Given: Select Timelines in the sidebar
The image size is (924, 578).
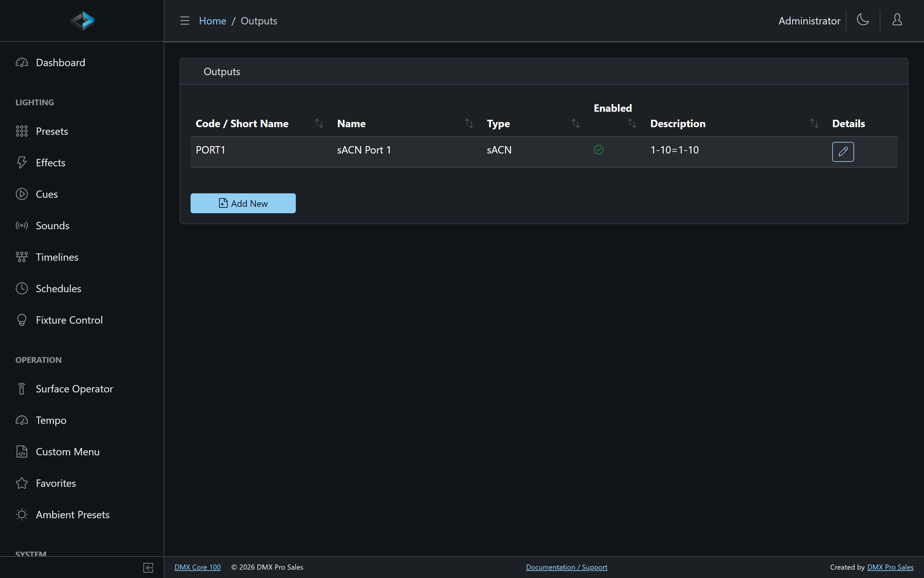Looking at the screenshot, I should 82,257.
